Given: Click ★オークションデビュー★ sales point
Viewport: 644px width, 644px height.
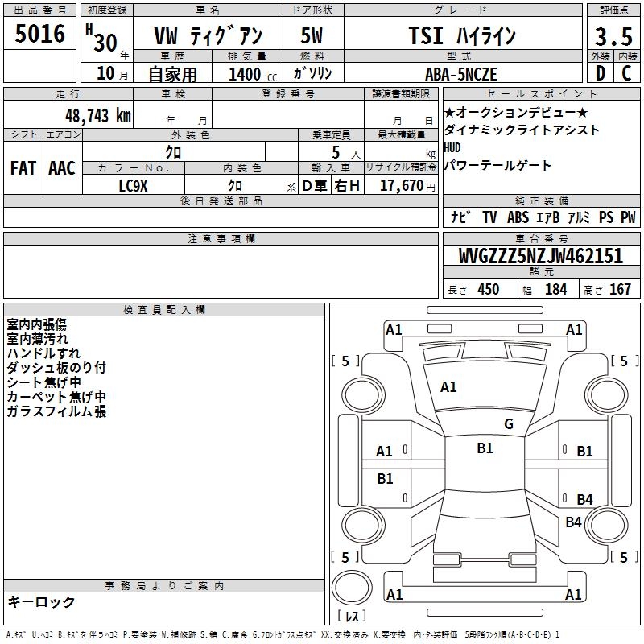Looking at the screenshot, I should point(516,112).
